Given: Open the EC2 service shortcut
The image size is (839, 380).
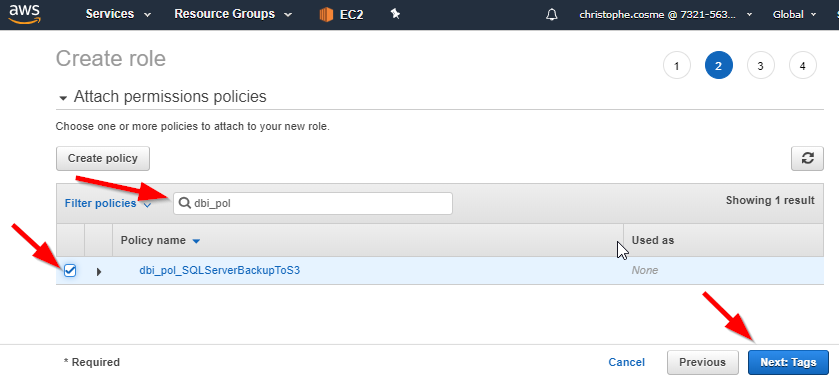Looking at the screenshot, I should pyautogui.click(x=341, y=14).
